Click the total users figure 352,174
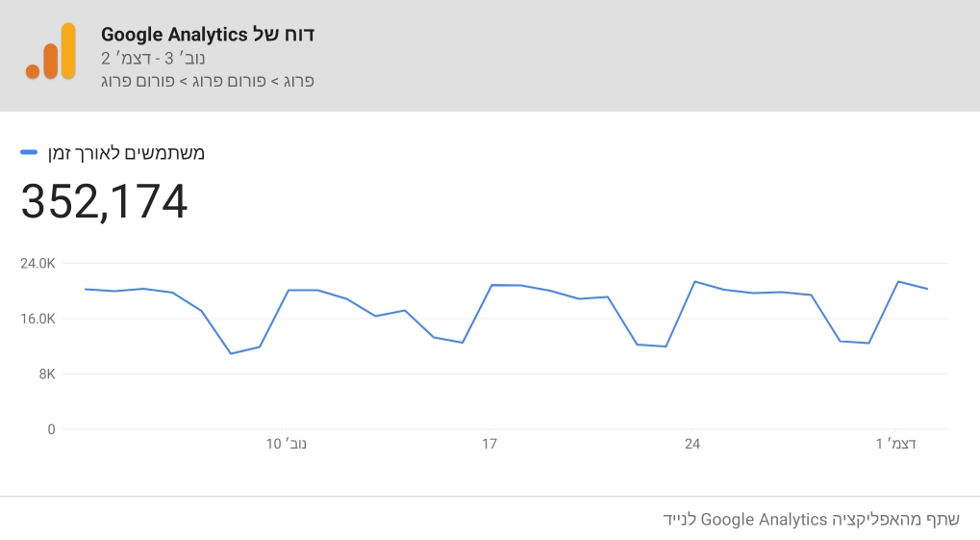Viewport: 980px width, 540px height. tap(104, 201)
